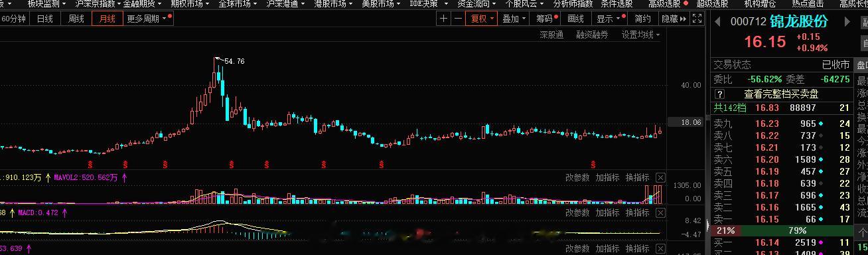This screenshot has width=868, height=255.
Task: Click 改参数 in the volume panel
Action: pyautogui.click(x=577, y=177)
